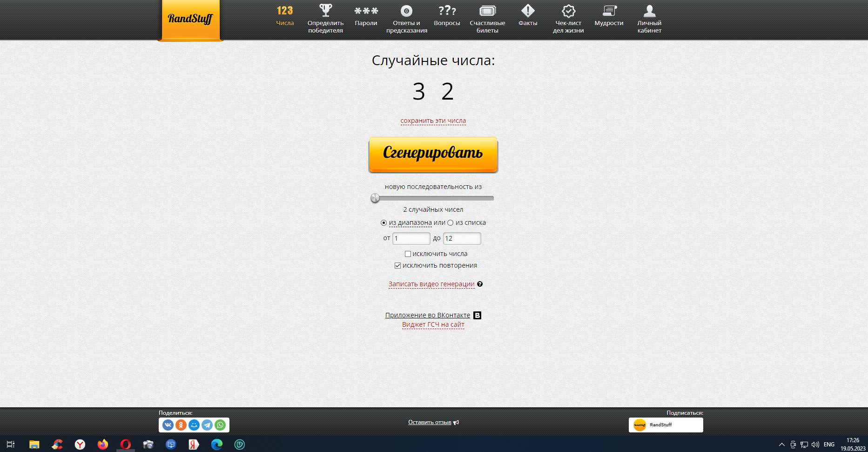Share via the VK icon
The width and height of the screenshot is (868, 452).
coord(168,425)
